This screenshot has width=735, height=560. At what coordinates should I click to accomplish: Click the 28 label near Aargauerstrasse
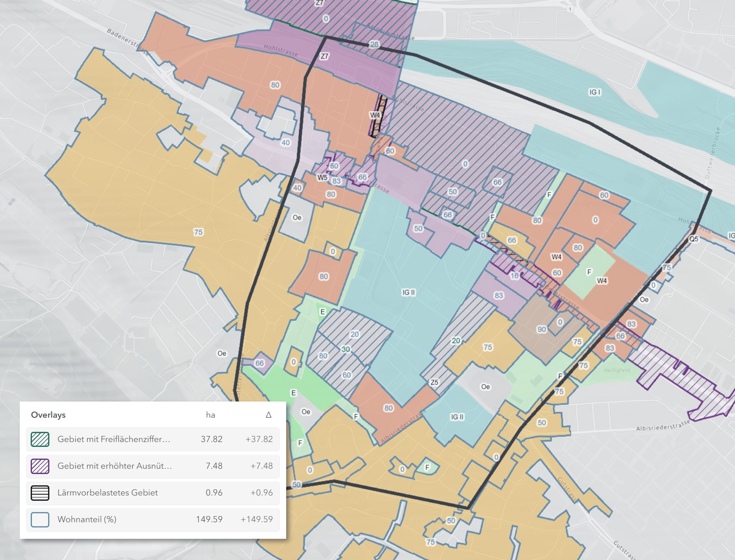[x=375, y=44]
